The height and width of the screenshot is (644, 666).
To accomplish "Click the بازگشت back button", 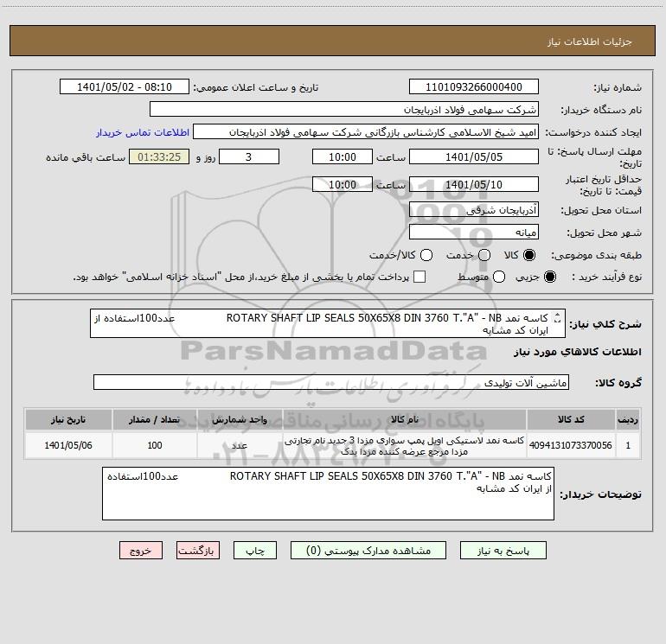I will [x=198, y=551].
